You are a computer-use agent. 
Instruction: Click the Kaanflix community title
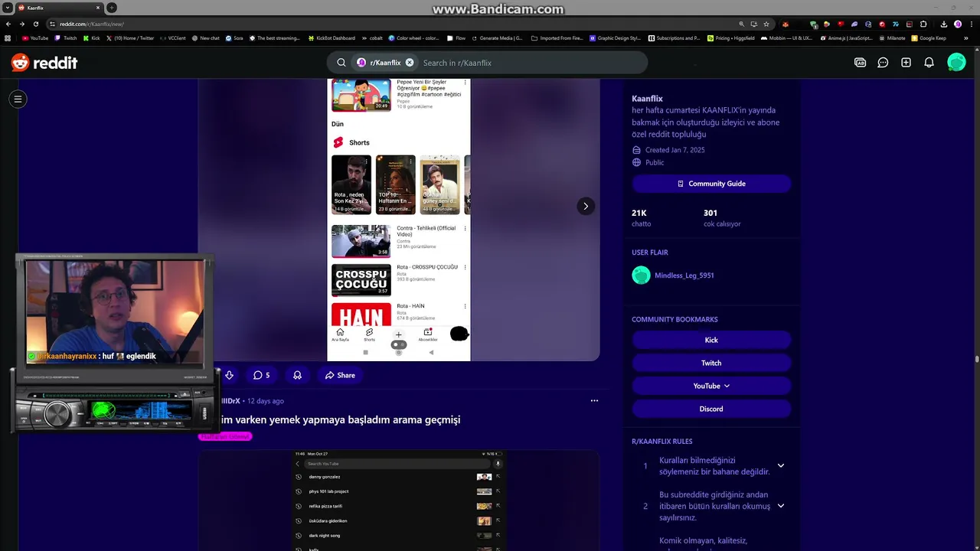tap(647, 99)
